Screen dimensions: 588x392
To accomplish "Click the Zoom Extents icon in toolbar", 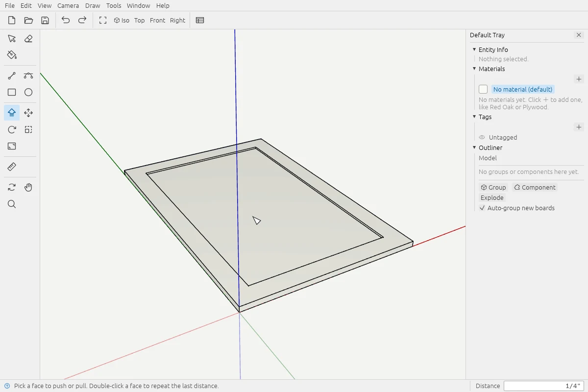I will pyautogui.click(x=103, y=20).
